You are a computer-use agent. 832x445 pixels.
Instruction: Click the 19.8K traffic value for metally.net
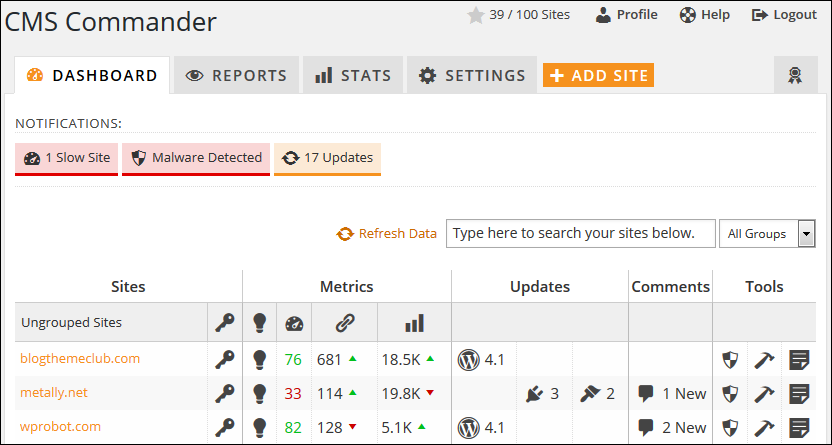[401, 394]
